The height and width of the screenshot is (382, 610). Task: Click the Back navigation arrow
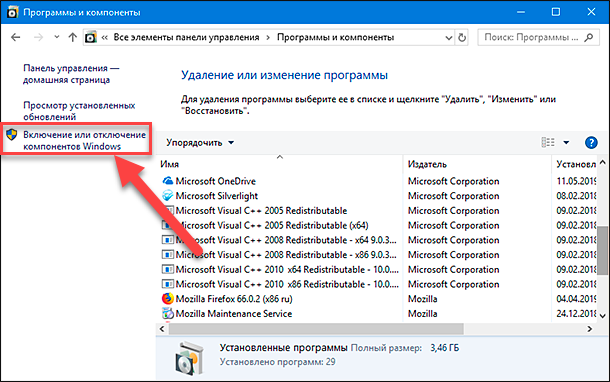point(16,37)
